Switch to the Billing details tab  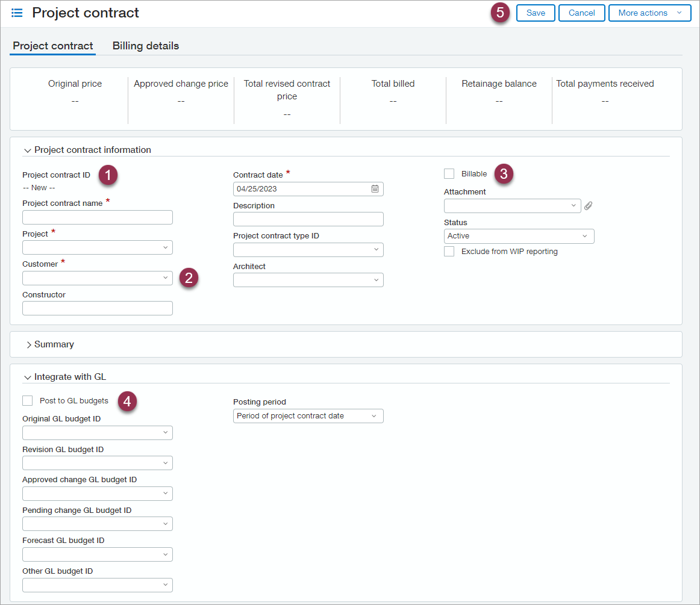click(x=145, y=45)
